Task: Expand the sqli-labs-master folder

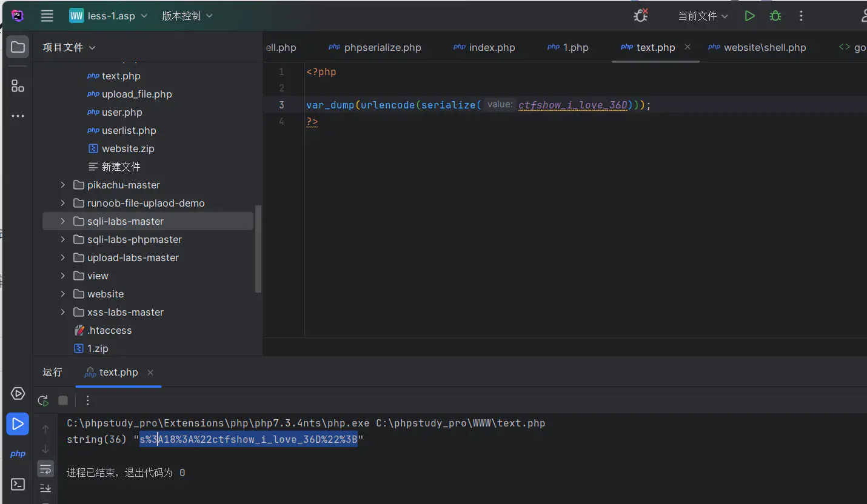Action: (x=62, y=221)
